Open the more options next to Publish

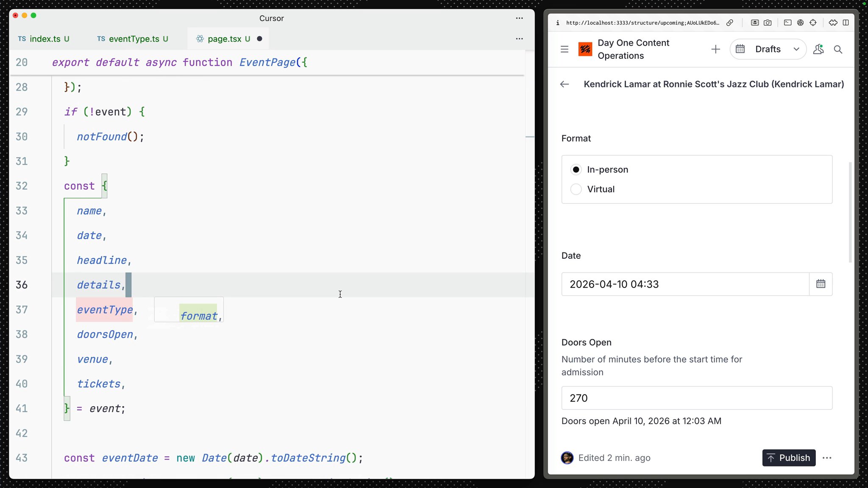(827, 458)
